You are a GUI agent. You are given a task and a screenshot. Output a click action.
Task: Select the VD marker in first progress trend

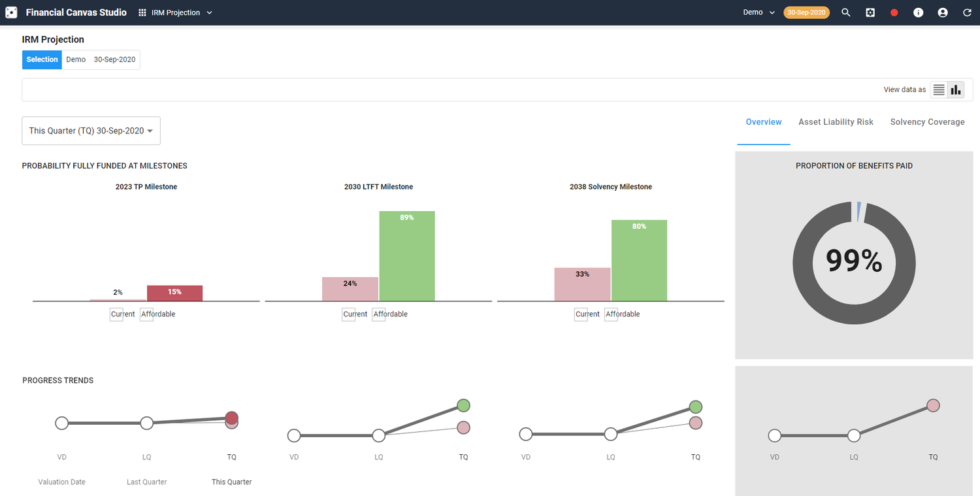(61, 423)
